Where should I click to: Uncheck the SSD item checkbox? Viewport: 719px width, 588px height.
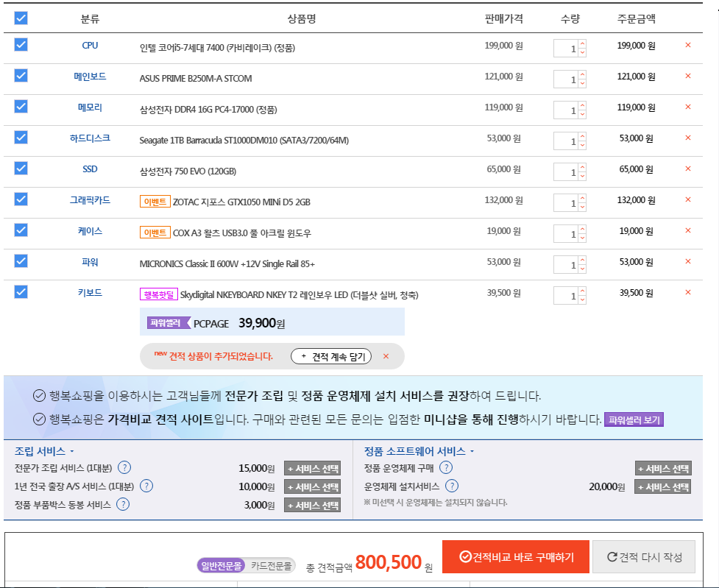21,168
